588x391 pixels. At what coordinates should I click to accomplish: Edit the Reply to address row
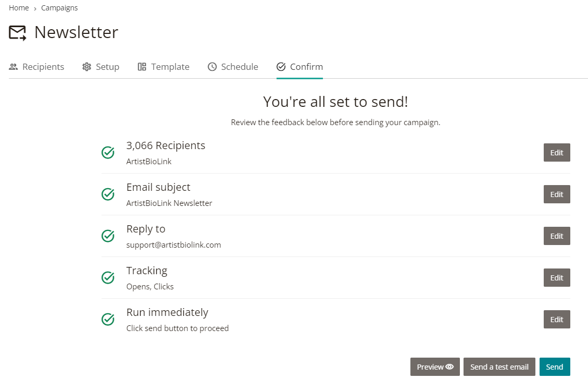pos(557,236)
